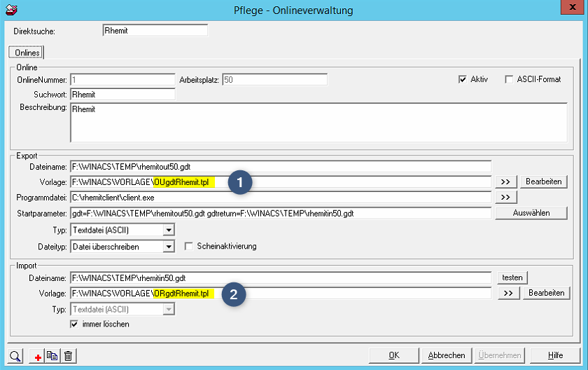Image resolution: width=588 pixels, height=370 pixels.
Task: Add a new entry with red plus icon
Action: (x=38, y=356)
